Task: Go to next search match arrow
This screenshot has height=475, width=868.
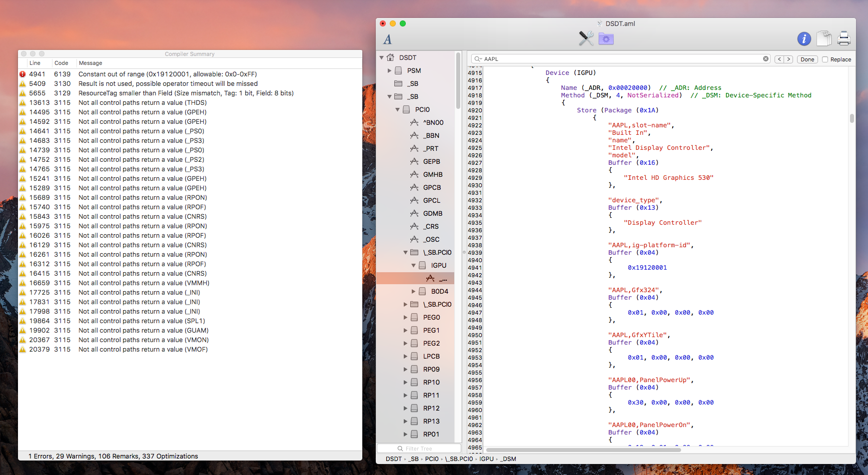Action: (789, 59)
